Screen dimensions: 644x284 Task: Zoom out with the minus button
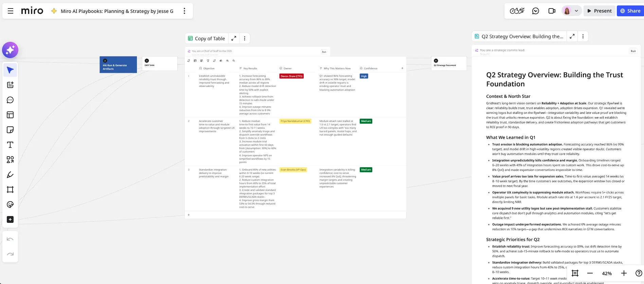pos(590,273)
